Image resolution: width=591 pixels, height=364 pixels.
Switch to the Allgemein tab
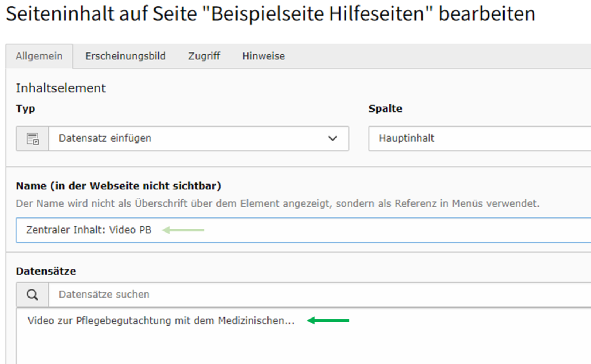(x=39, y=56)
